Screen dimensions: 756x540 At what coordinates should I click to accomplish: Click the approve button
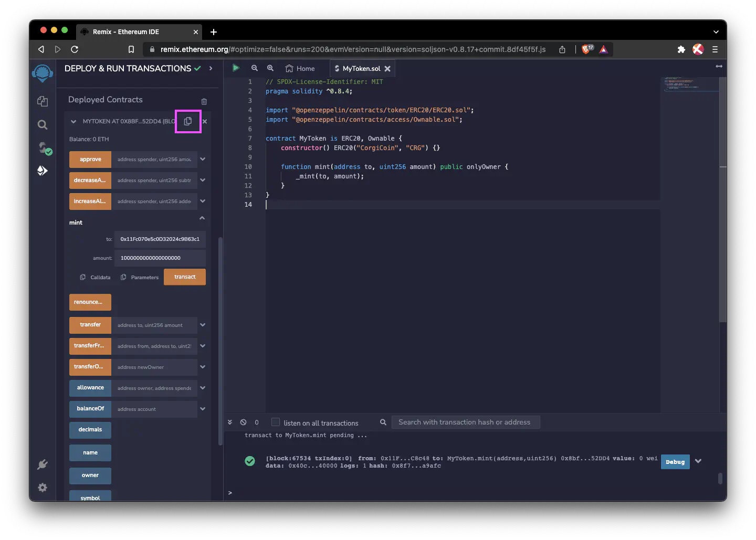90,159
